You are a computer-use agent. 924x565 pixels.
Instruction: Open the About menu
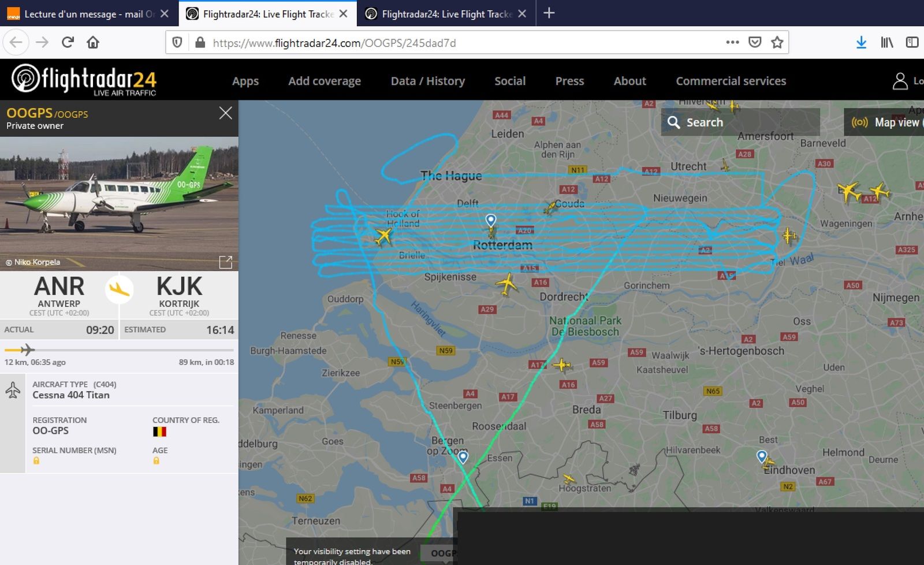[630, 81]
